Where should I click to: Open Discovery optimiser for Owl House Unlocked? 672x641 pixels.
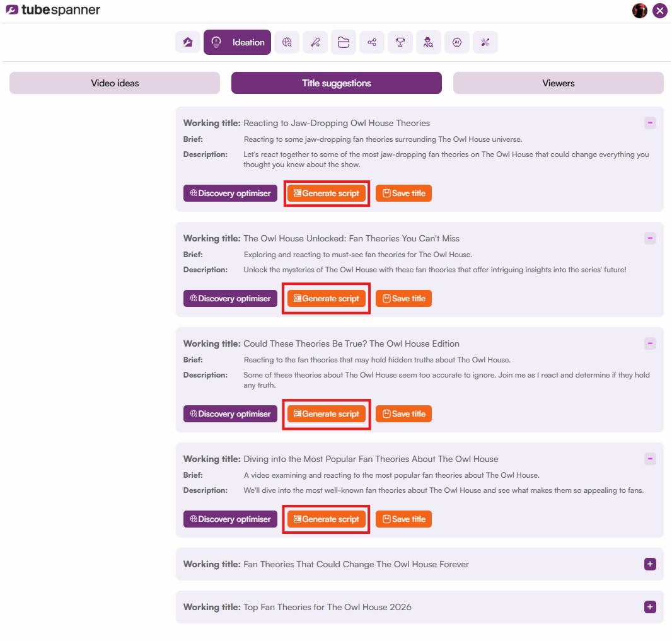point(230,299)
